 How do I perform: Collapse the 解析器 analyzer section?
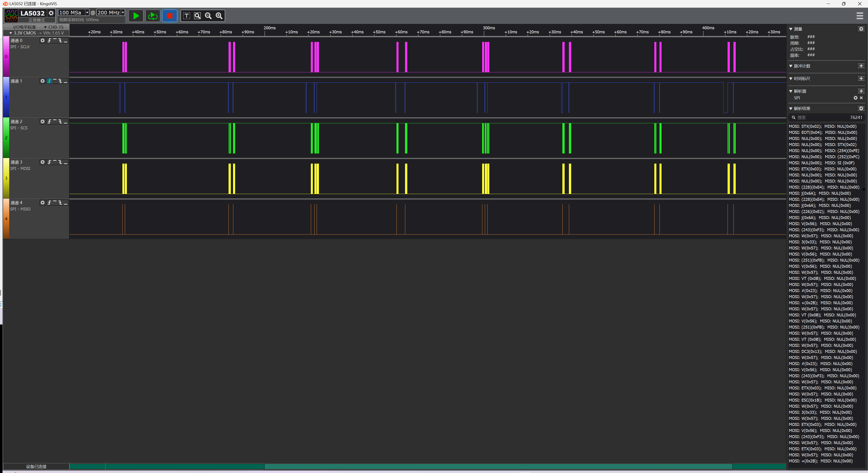tap(791, 91)
